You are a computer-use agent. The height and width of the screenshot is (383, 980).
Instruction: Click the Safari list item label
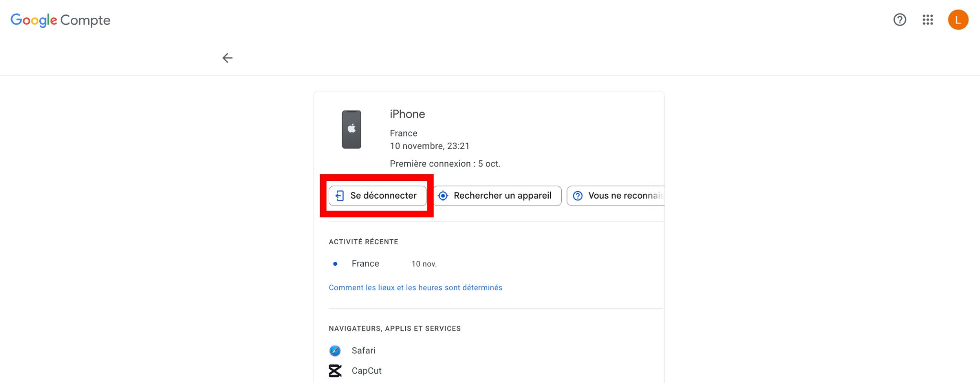364,351
